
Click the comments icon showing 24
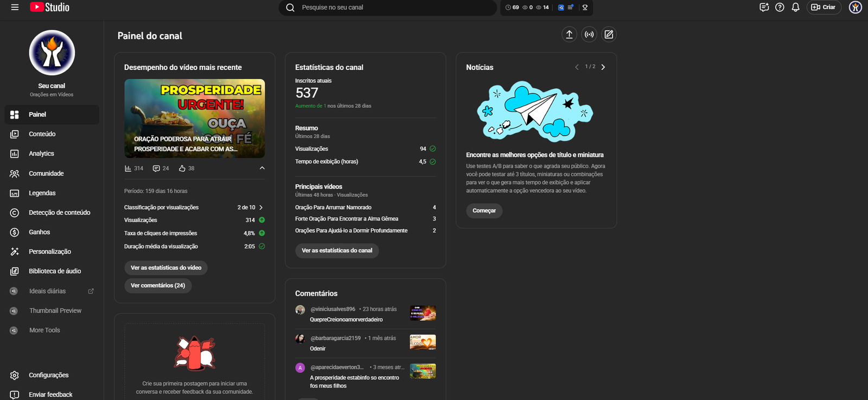pyautogui.click(x=156, y=169)
